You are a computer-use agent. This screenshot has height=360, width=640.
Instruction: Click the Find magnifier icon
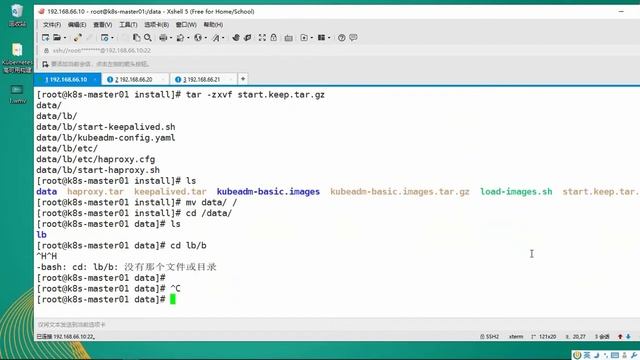pyautogui.click(x=148, y=38)
